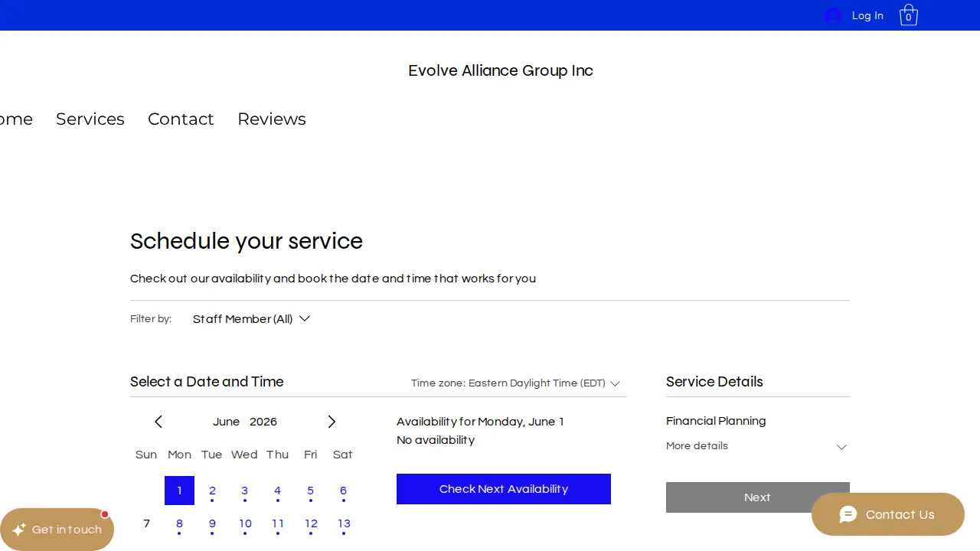Choose June 13 on the calendar
Image resolution: width=980 pixels, height=551 pixels.
click(x=344, y=524)
